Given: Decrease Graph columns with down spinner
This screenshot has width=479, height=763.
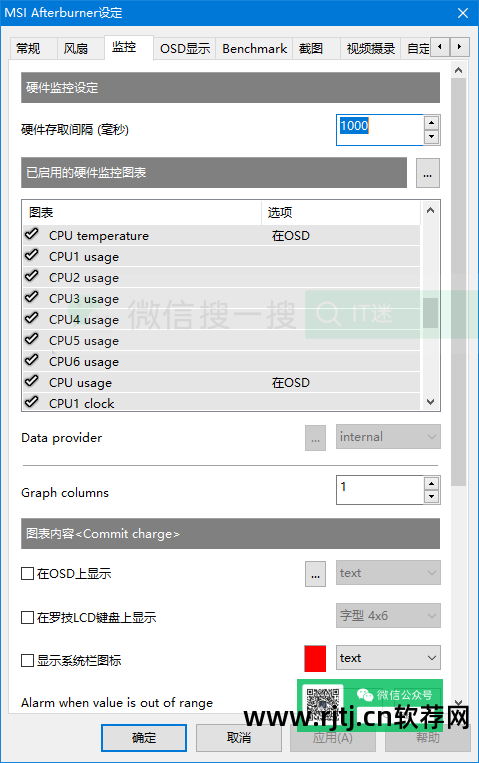Looking at the screenshot, I should coord(432,497).
